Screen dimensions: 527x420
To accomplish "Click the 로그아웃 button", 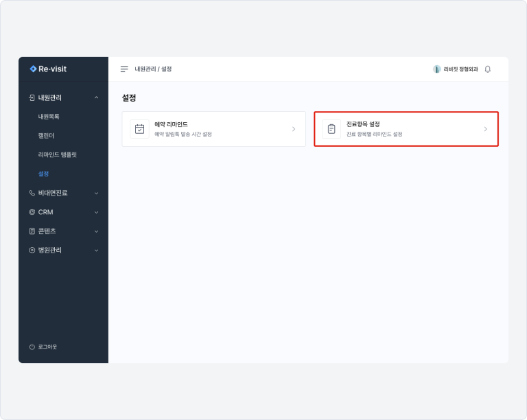I will click(44, 347).
